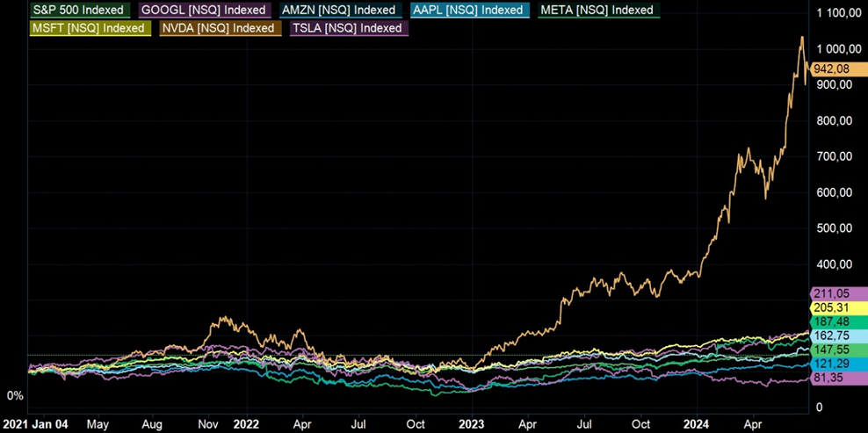Click the 0% label at left edge
The image size is (868, 433).
pos(15,396)
